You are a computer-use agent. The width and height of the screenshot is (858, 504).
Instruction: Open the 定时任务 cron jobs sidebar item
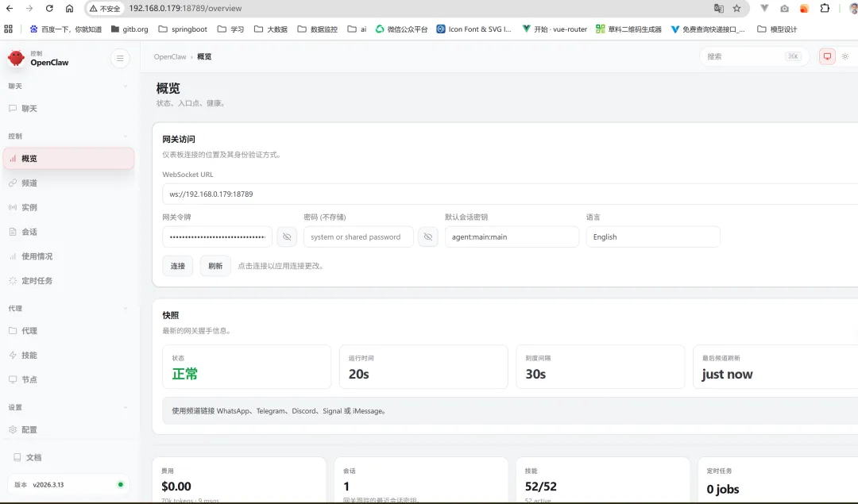[68, 281]
